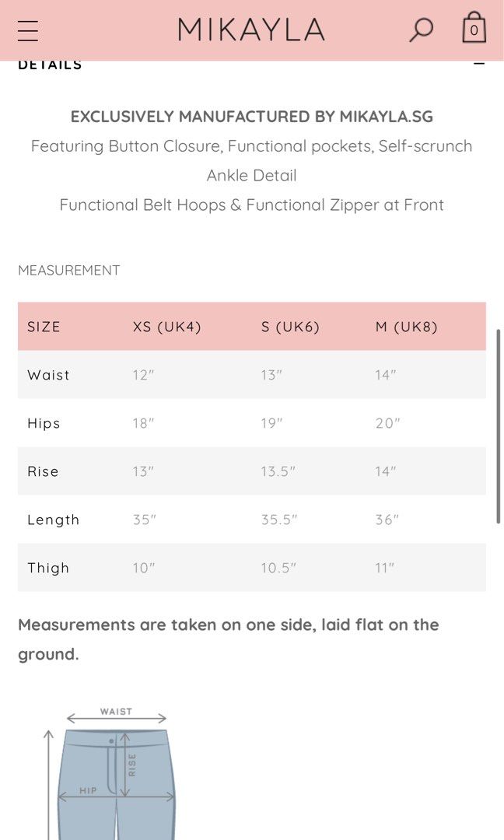The width and height of the screenshot is (504, 840).
Task: Select the S (UK6) column header
Action: coord(290,327)
